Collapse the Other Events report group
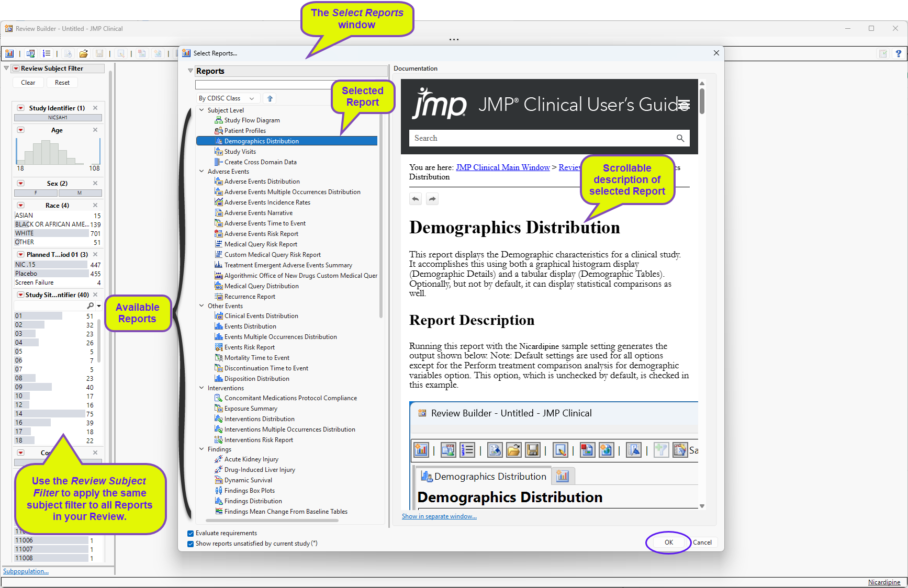Screen dimensions: 908x588 point(201,306)
